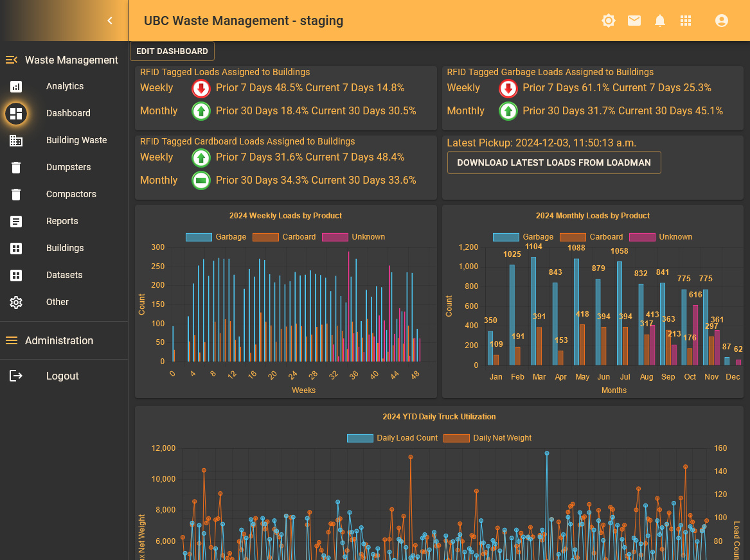This screenshot has height=560, width=750.
Task: Open the Analytics section
Action: pos(65,86)
